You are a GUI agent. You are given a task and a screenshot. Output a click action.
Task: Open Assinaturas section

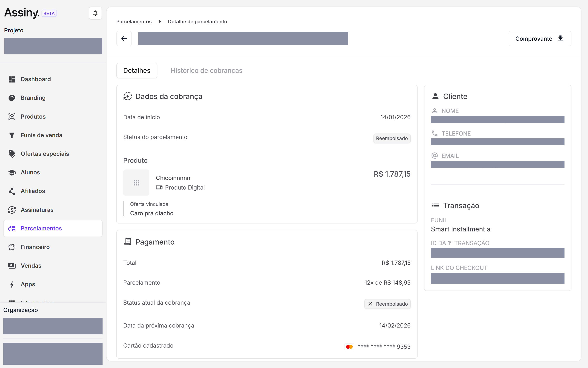coord(53,210)
